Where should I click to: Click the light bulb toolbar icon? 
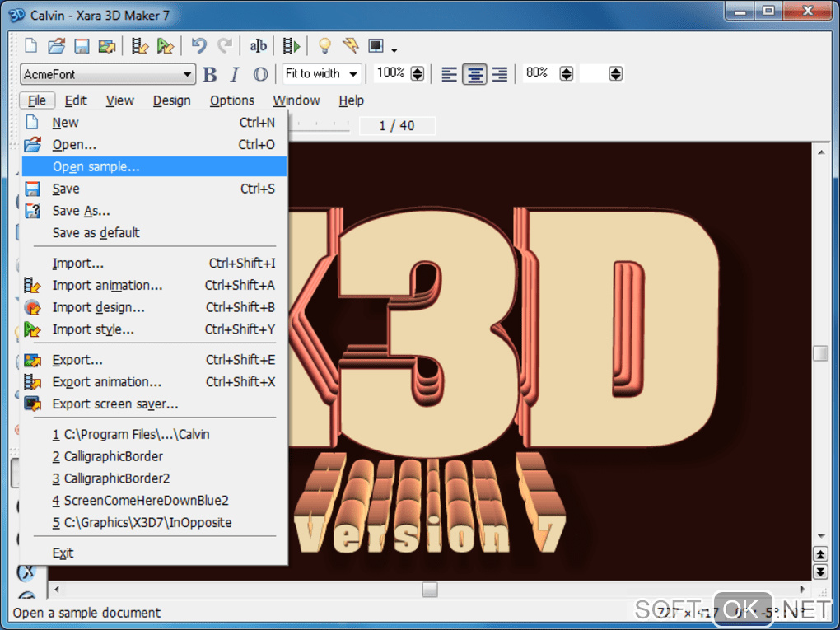pos(324,46)
